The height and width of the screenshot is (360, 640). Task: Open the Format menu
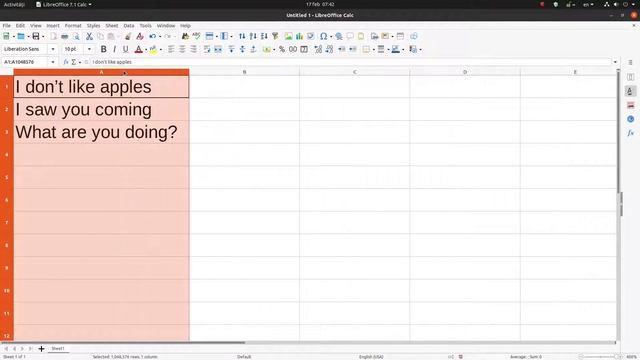point(73,25)
